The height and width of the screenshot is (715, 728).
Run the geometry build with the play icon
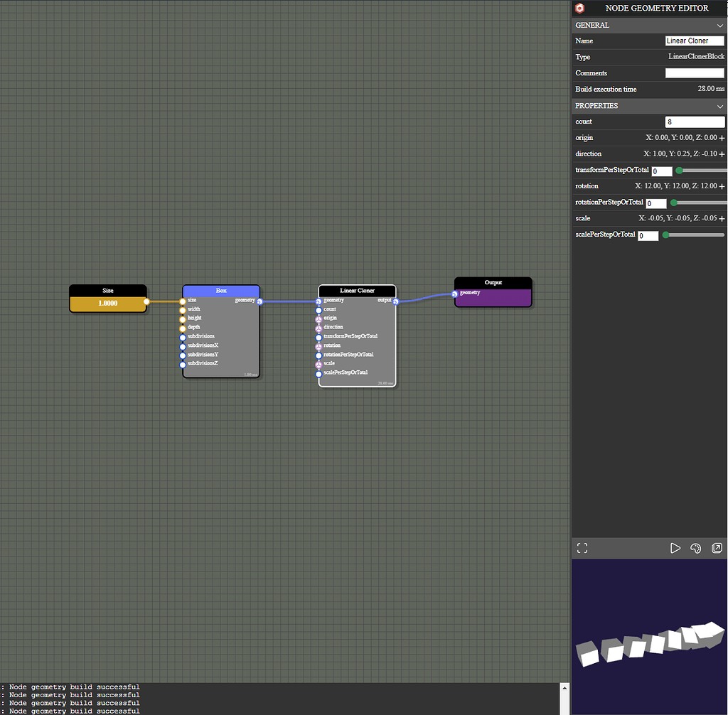click(675, 547)
